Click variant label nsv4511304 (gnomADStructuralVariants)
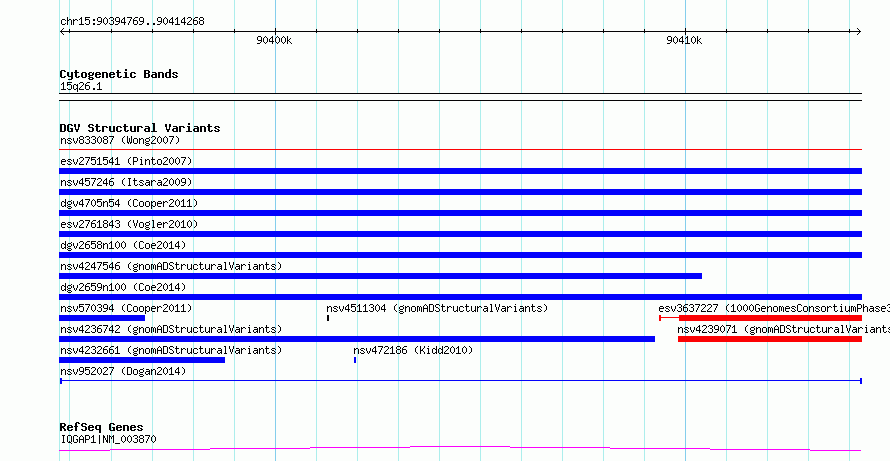Viewport: 890px width, 461px height. coord(437,308)
